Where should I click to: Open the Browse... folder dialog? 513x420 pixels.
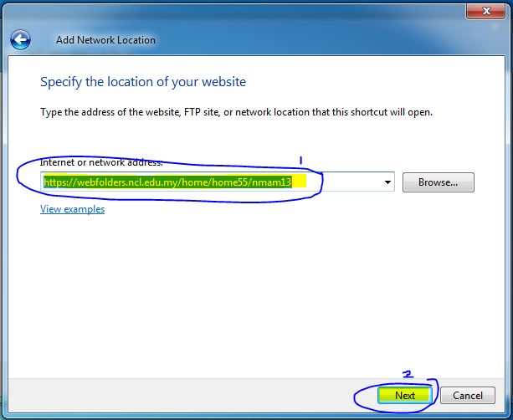(438, 182)
